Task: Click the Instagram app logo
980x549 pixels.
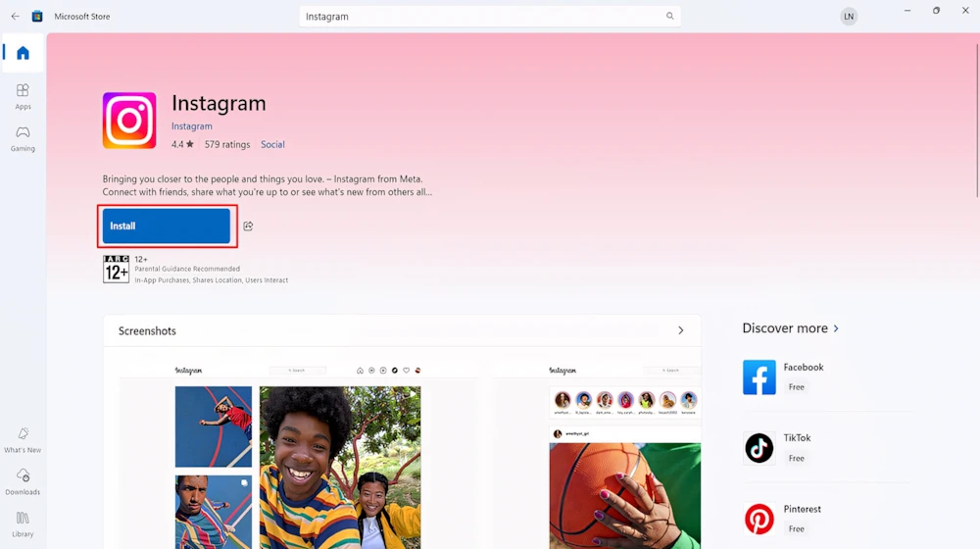Action: click(129, 120)
